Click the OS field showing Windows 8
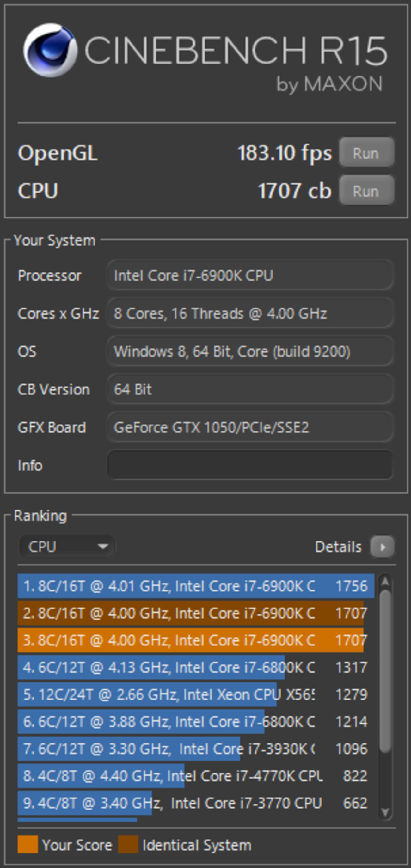 tap(250, 351)
